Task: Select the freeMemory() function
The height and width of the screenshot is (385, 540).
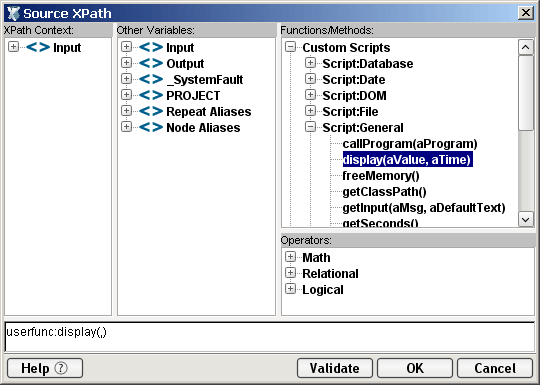Action: (381, 176)
